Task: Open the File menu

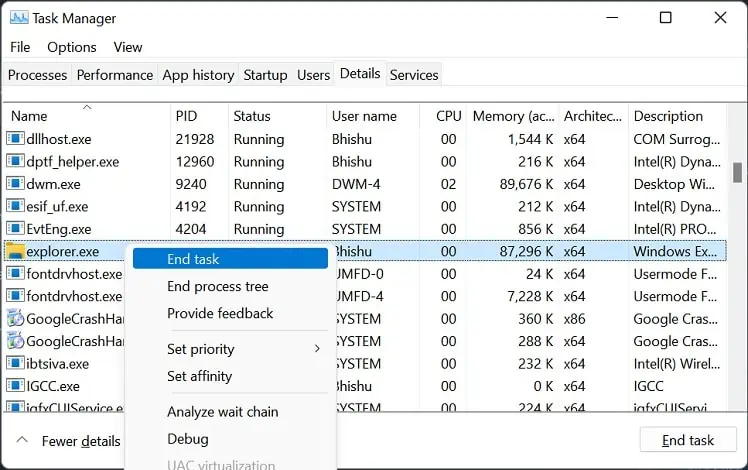Action: coord(20,47)
